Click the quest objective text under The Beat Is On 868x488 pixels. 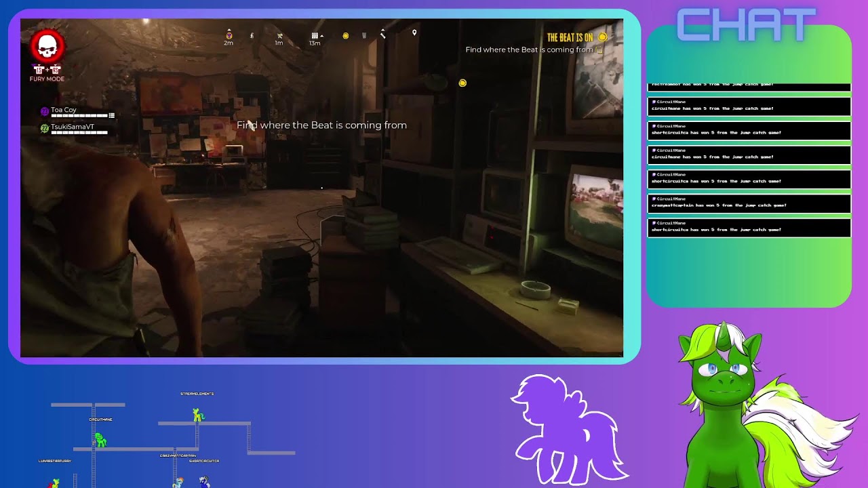coord(529,50)
